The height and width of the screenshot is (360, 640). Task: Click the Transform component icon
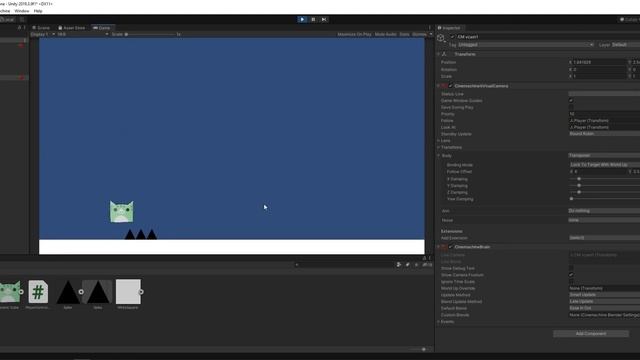tap(444, 54)
